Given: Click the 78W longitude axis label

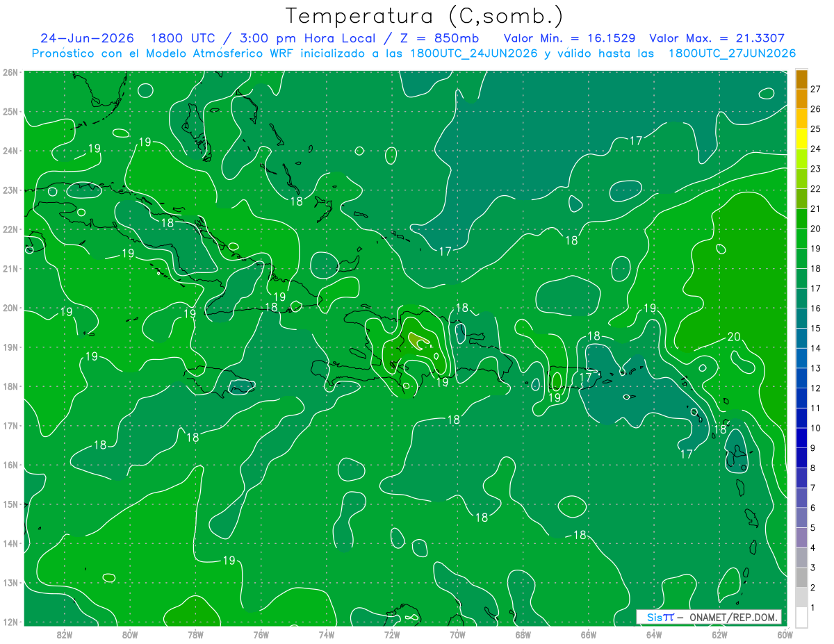Looking at the screenshot, I should [x=195, y=635].
